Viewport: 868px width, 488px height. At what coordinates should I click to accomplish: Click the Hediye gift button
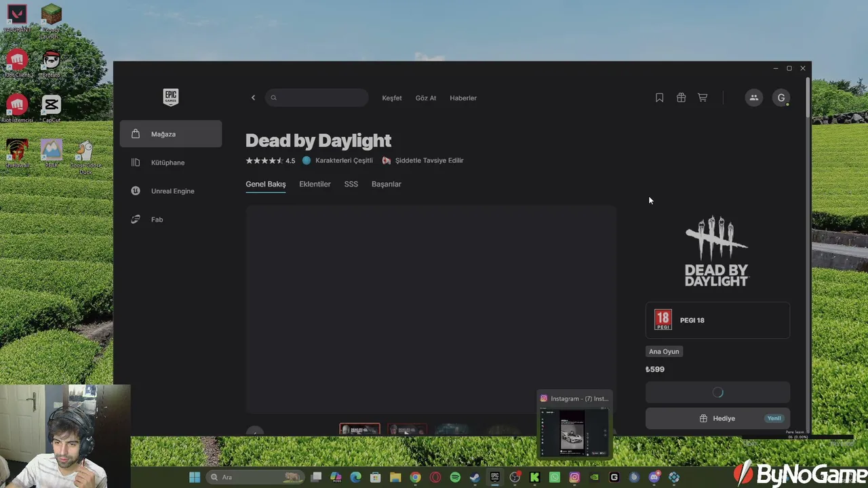pos(717,418)
